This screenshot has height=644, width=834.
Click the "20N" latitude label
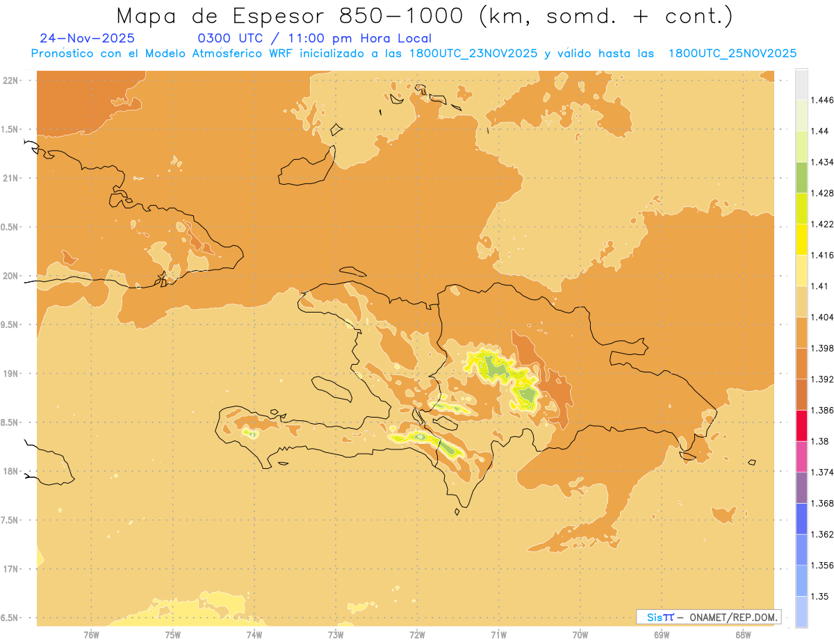(11, 276)
